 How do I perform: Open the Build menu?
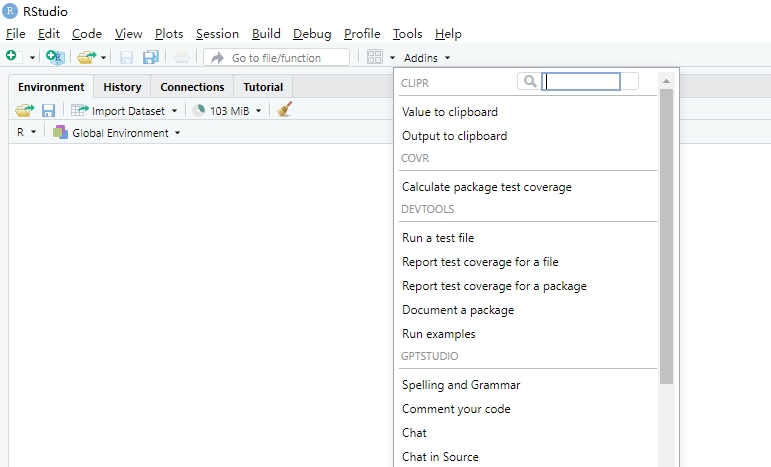pyautogui.click(x=267, y=34)
